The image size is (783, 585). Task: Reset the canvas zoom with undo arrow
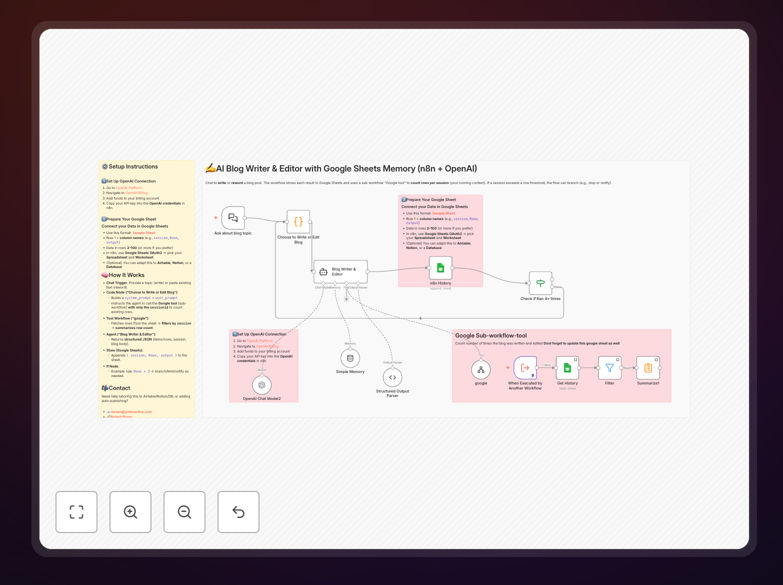click(238, 512)
